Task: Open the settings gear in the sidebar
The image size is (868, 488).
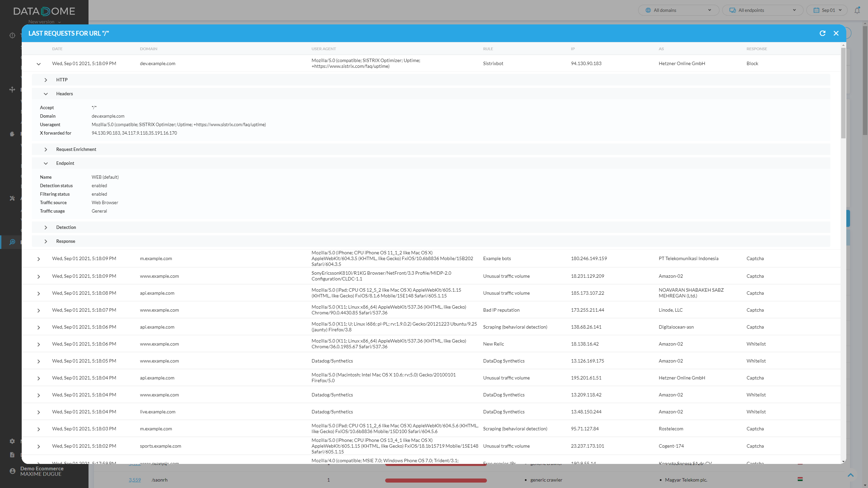Action: point(12,441)
